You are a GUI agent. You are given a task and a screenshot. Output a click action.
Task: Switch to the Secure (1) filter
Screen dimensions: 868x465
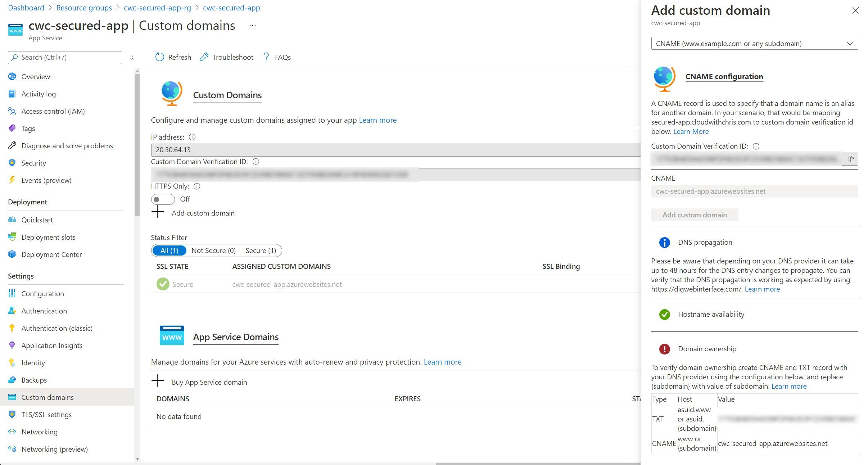(x=260, y=250)
